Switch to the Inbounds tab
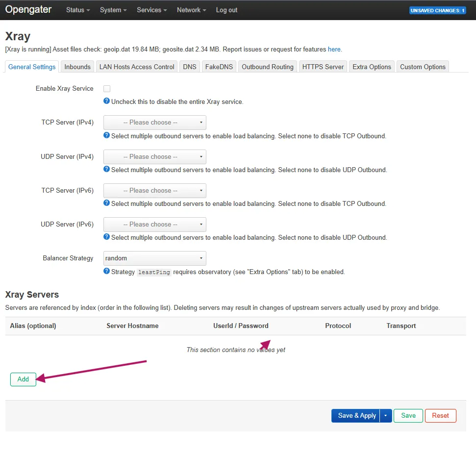 pyautogui.click(x=77, y=67)
